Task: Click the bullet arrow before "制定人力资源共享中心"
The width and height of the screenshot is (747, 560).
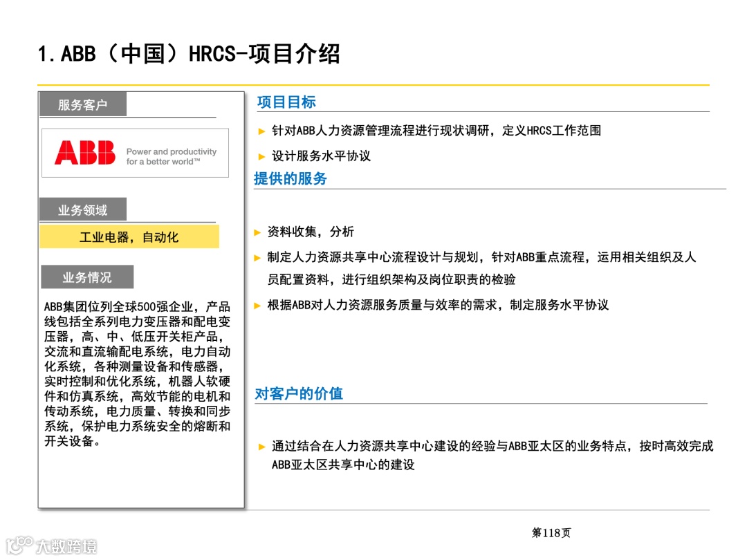Action: (x=257, y=258)
